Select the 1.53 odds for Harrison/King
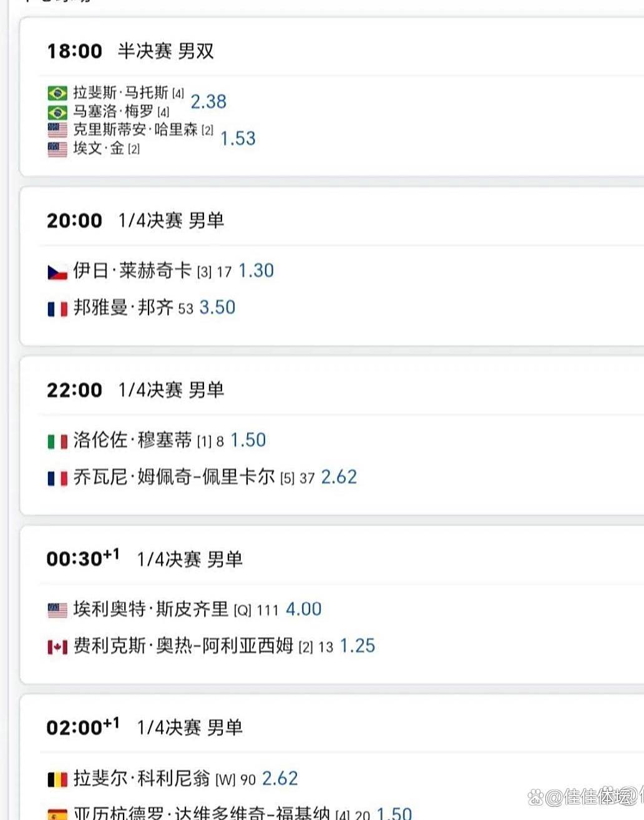Screen dimensions: 644x820 [x=238, y=139]
